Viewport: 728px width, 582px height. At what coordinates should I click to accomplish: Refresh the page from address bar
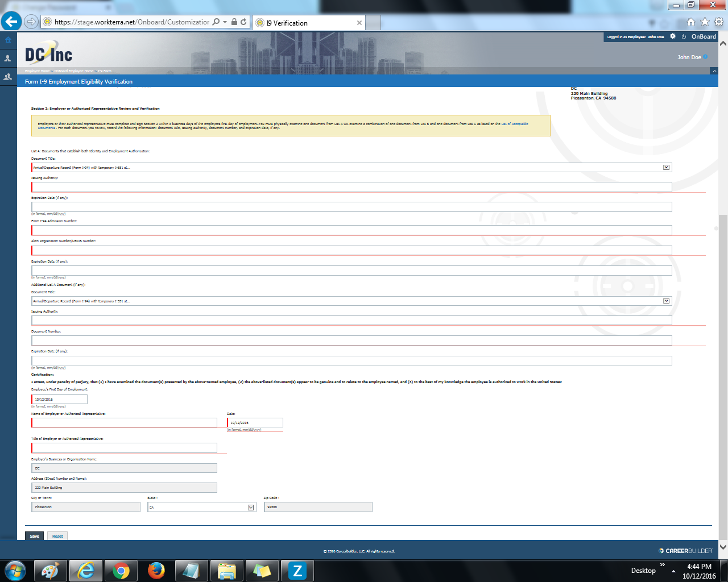[x=243, y=22]
